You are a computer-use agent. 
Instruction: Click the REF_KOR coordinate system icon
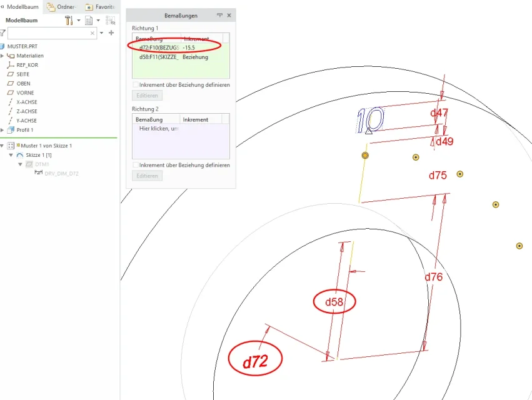click(x=11, y=65)
